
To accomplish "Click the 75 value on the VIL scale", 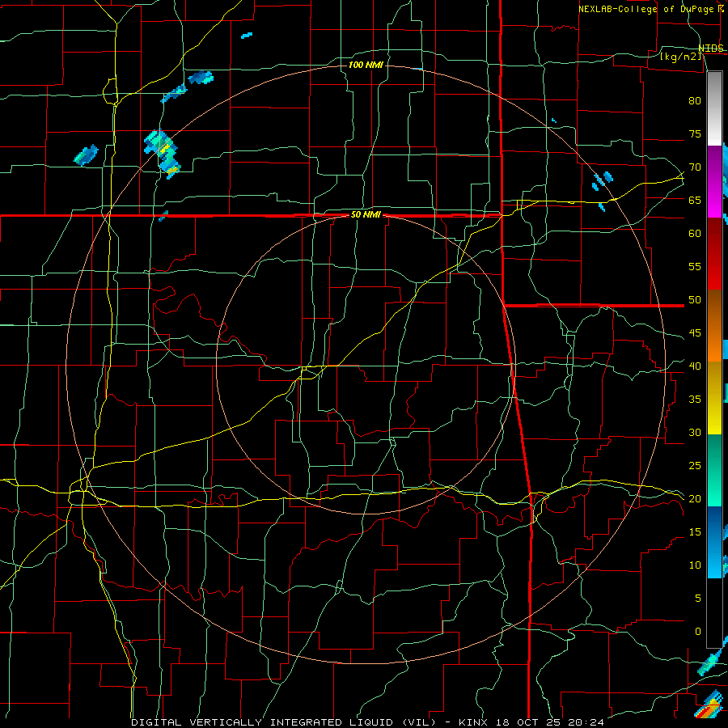I will (x=695, y=134).
